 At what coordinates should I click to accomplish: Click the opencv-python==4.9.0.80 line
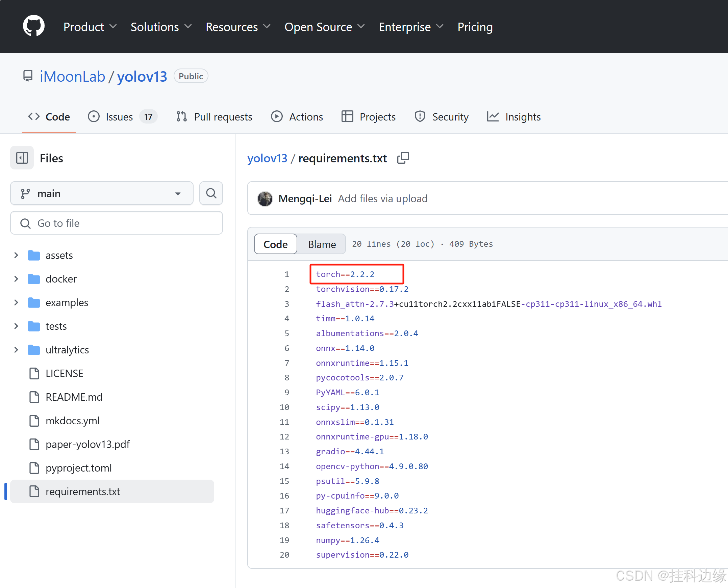coord(372,466)
